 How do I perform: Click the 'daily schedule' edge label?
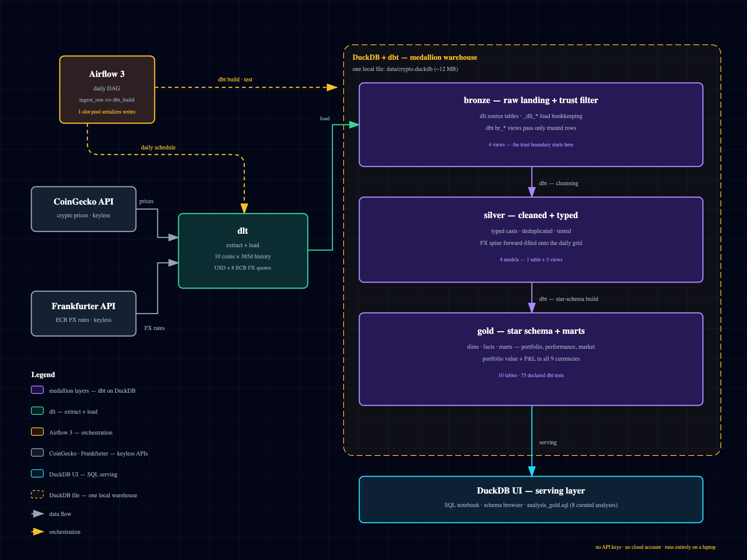[158, 147]
